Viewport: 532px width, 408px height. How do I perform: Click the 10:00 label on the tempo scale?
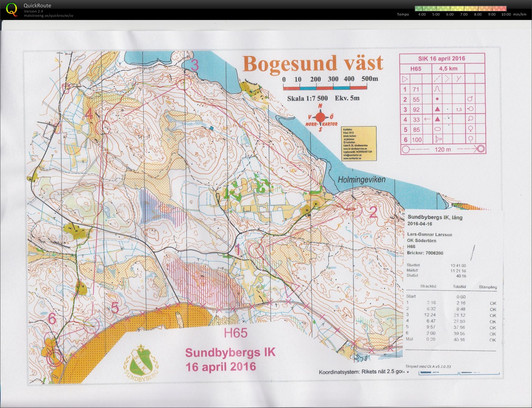(506, 14)
